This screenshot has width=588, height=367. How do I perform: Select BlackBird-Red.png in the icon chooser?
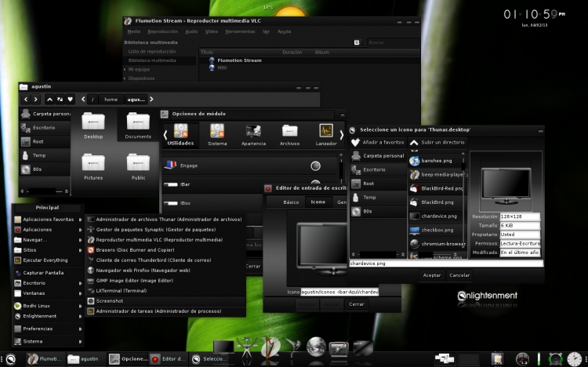pyautogui.click(x=436, y=188)
